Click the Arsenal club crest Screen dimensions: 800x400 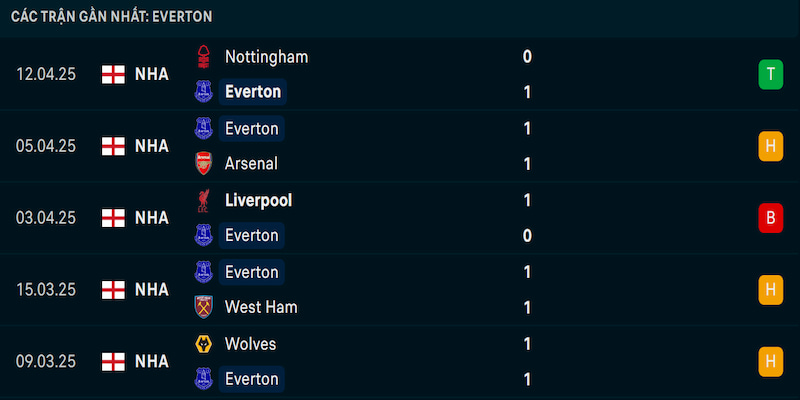204,164
